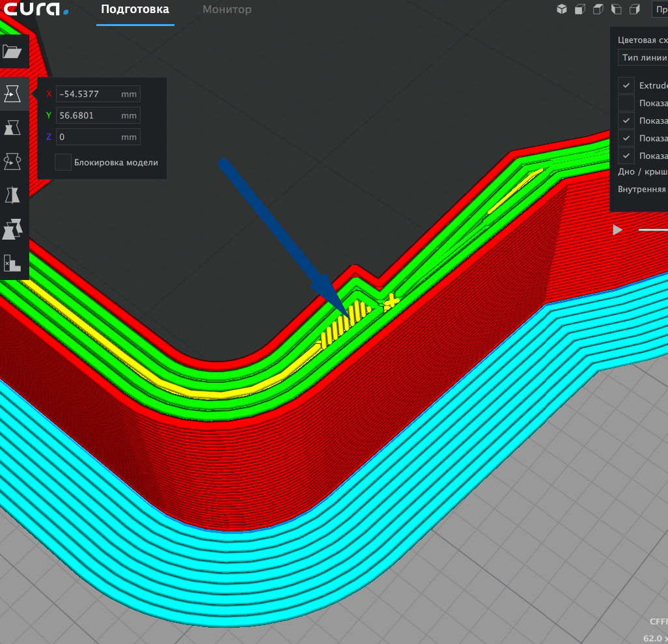Select the Support Blocker tool
The width and height of the screenshot is (668, 644).
pyautogui.click(x=13, y=262)
